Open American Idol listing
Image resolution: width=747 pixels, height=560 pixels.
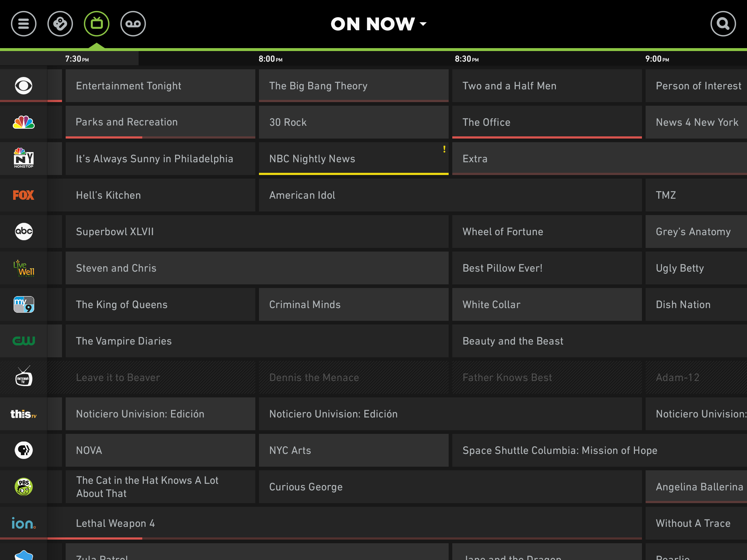[450, 195]
